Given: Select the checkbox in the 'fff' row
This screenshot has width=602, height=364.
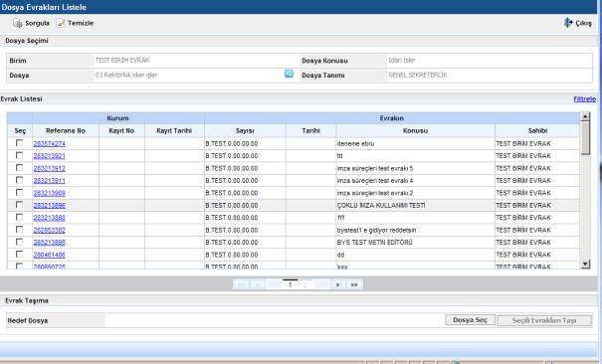Looking at the screenshot, I should 19,217.
